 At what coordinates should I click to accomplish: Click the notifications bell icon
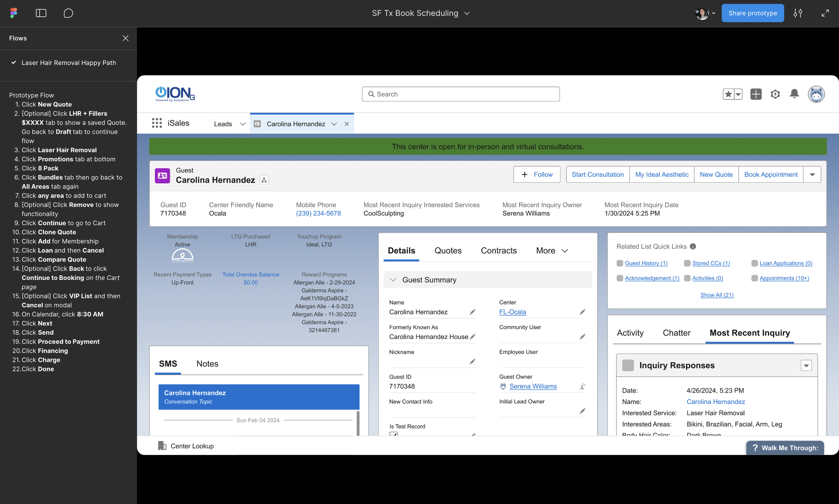point(794,94)
